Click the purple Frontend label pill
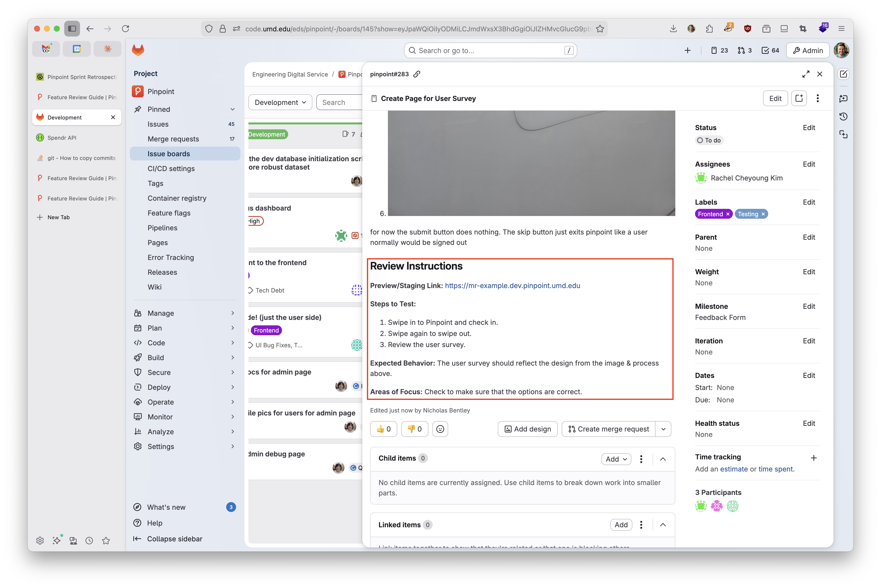This screenshot has width=881, height=588. coord(711,214)
